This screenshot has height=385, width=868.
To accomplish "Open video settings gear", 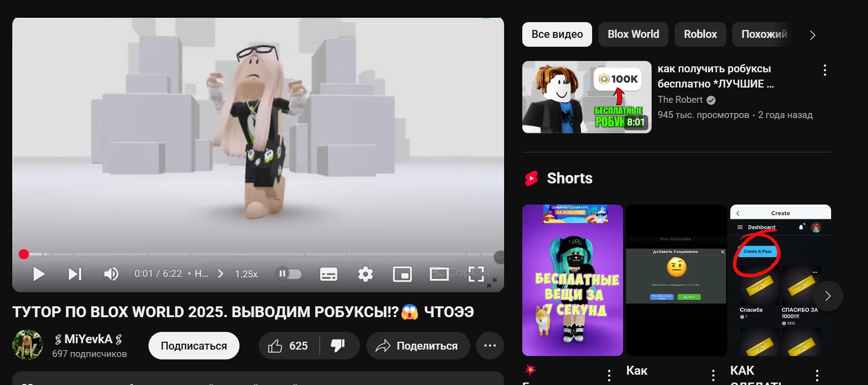I will 365,274.
